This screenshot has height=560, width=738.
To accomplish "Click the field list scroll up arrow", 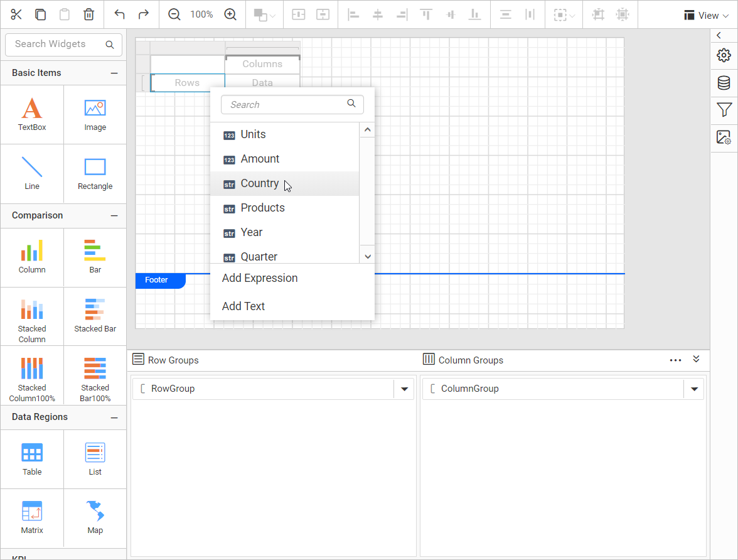I will pyautogui.click(x=367, y=130).
